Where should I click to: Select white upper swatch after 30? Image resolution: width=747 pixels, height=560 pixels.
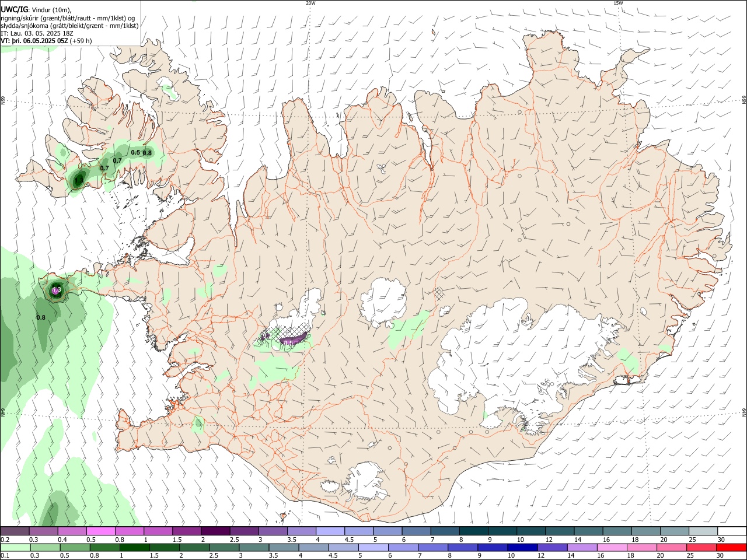[731, 531]
